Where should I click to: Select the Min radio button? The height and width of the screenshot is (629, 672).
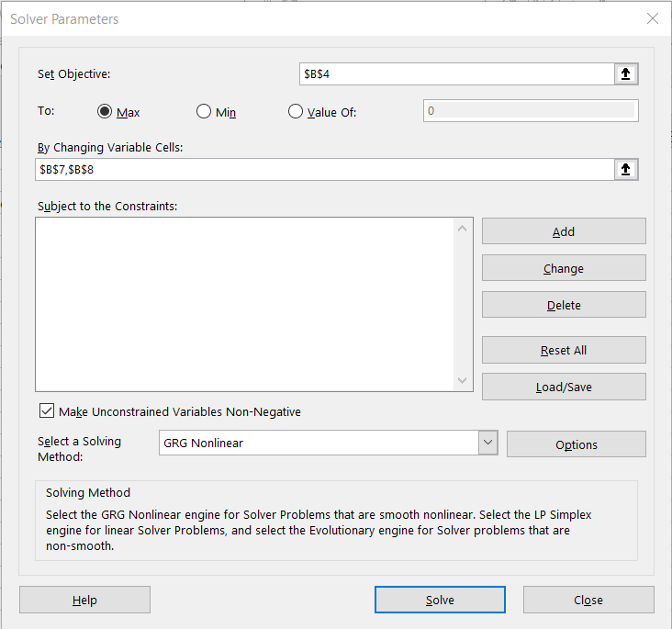tap(204, 112)
